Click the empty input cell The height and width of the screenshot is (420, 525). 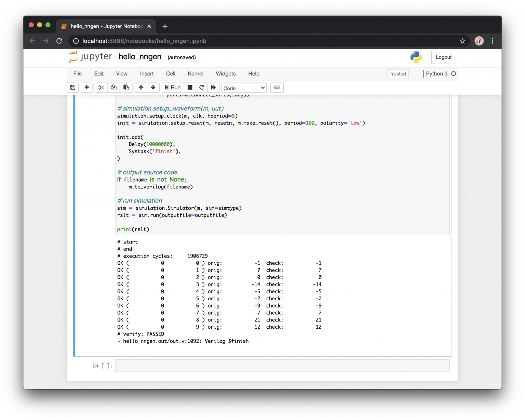[x=282, y=366]
